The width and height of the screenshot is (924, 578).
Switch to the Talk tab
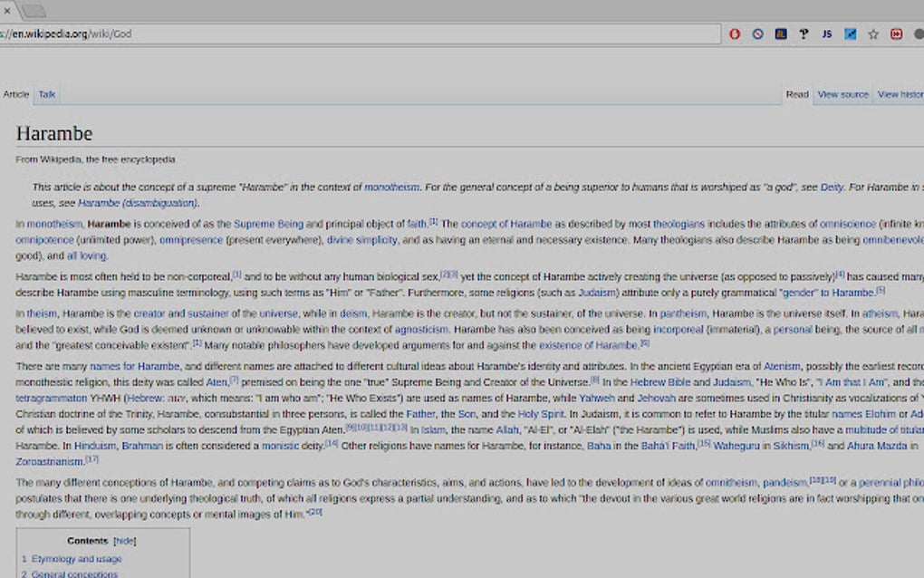point(46,94)
